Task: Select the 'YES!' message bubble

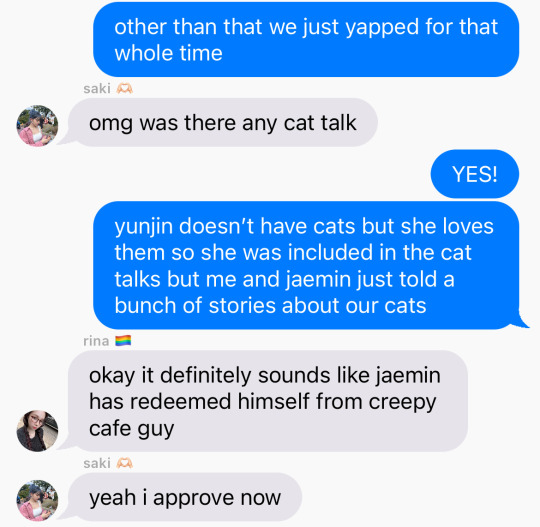Action: pyautogui.click(x=475, y=174)
